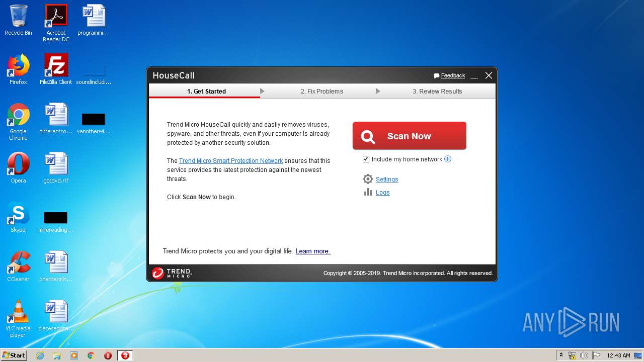Select the phentermin... Word document
This screenshot has width=644, height=362.
coord(56,266)
